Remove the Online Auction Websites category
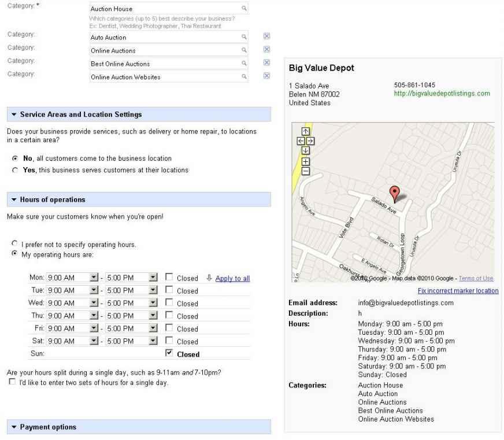 (266, 76)
